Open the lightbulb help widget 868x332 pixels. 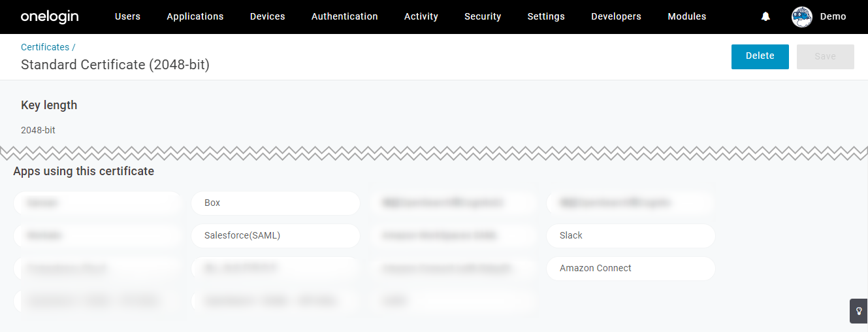pos(859,311)
